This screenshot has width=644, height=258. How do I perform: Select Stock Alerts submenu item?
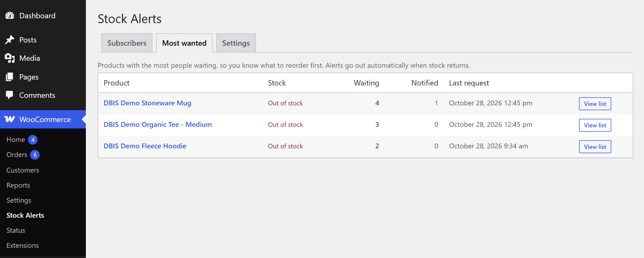[x=25, y=215]
